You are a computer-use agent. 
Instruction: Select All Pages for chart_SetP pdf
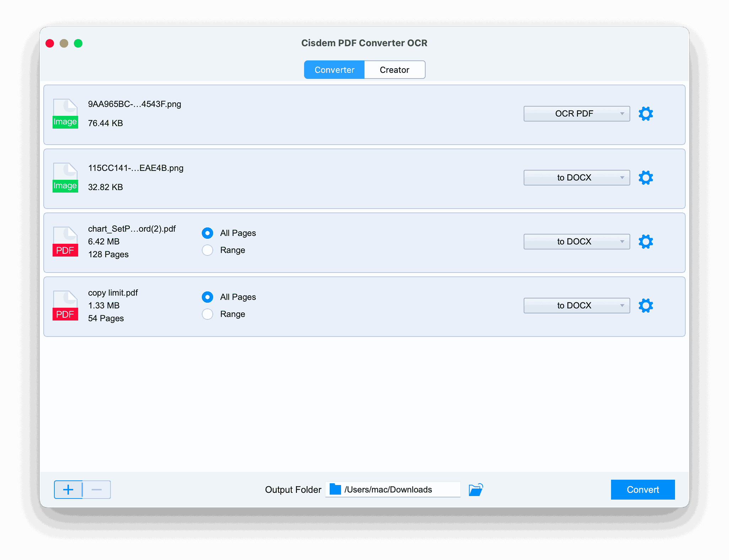pos(207,233)
